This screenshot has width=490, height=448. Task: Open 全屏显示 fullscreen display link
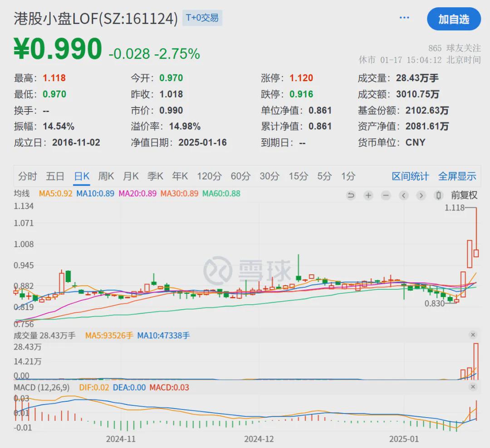click(457, 176)
